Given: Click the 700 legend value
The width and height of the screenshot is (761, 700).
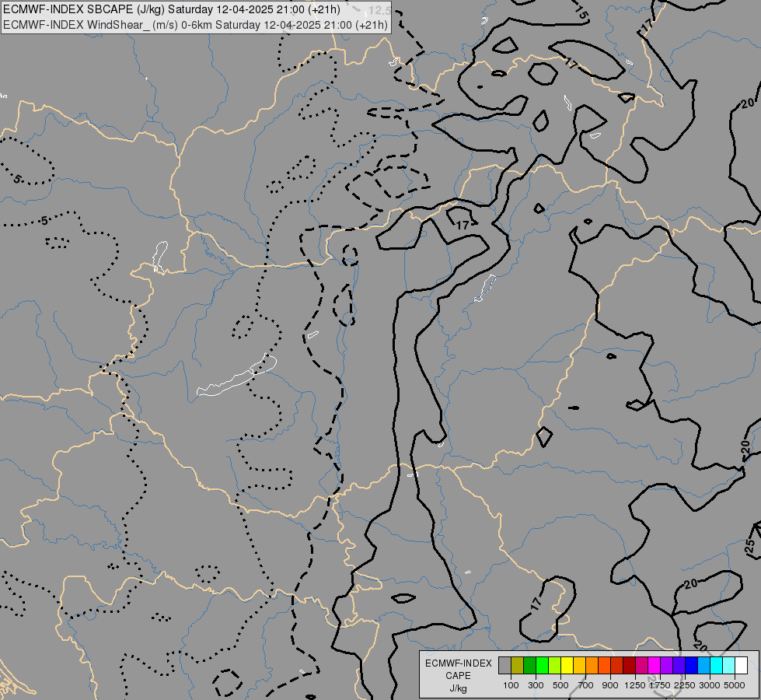Looking at the screenshot, I should click(x=586, y=685).
